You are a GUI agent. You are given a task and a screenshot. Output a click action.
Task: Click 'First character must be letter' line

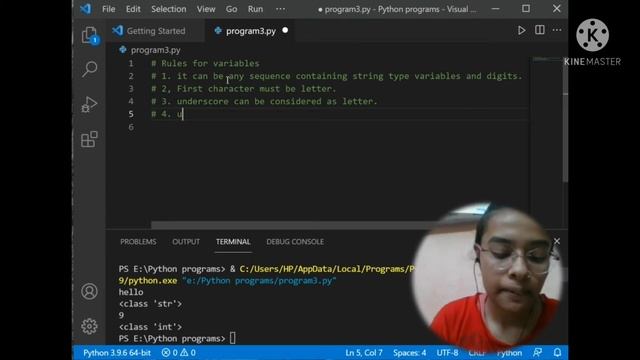tap(244, 89)
